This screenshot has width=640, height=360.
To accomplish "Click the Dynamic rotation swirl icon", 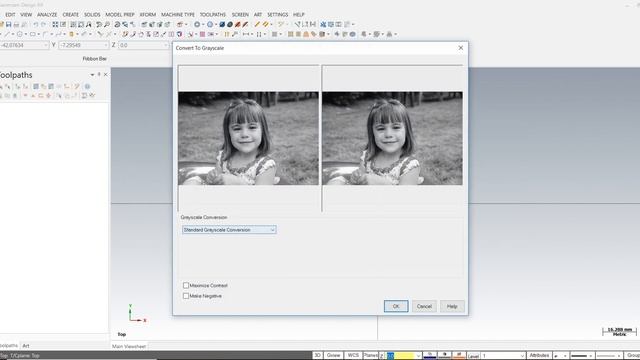I will pos(117,24).
